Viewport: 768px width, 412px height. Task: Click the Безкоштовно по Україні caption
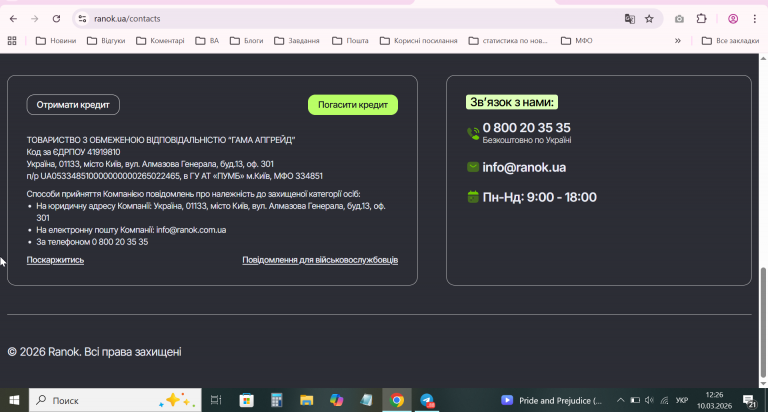tap(527, 140)
